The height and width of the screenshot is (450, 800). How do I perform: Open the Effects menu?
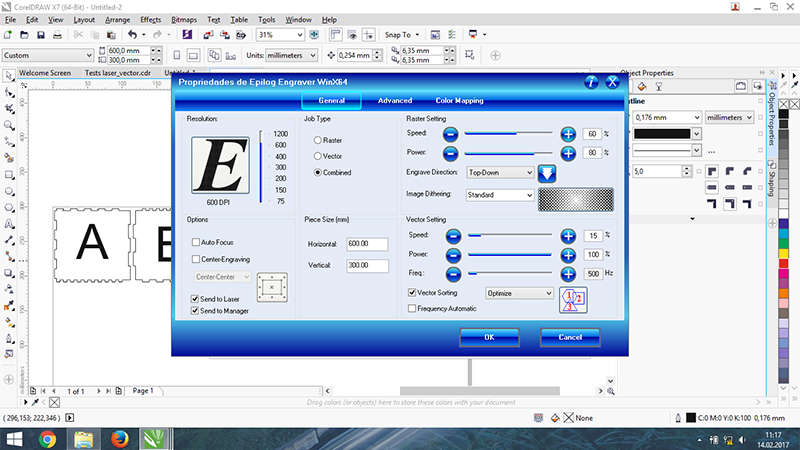151,19
